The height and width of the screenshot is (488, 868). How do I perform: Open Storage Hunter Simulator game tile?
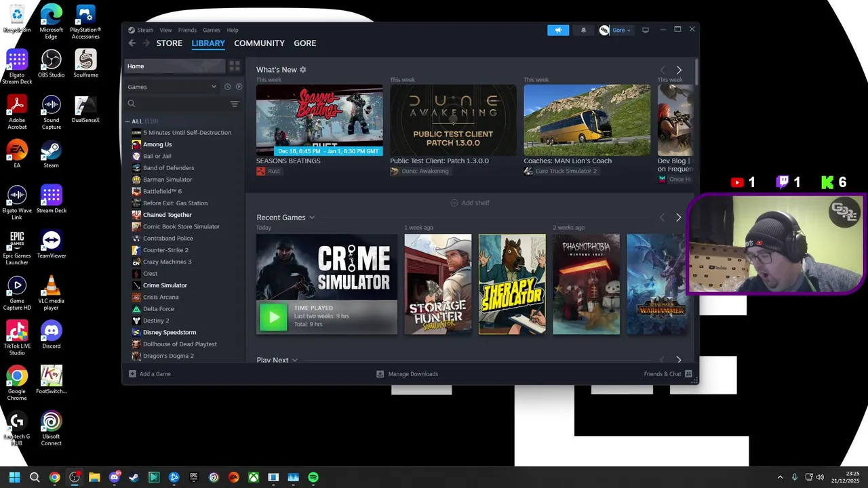[438, 284]
